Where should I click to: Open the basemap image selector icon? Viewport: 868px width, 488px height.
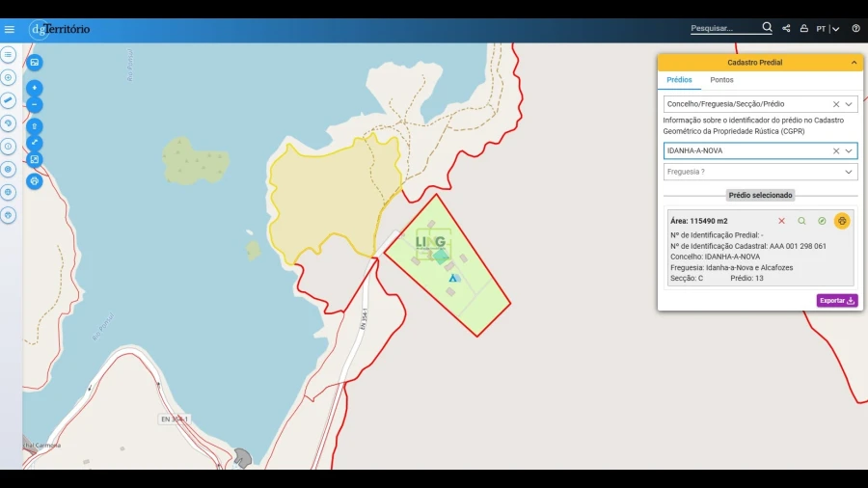(35, 63)
